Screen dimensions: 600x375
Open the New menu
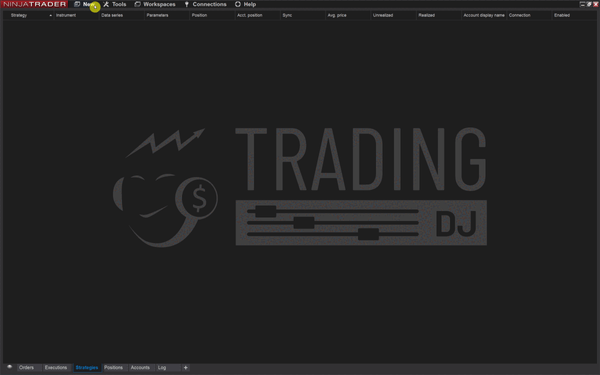[88, 4]
